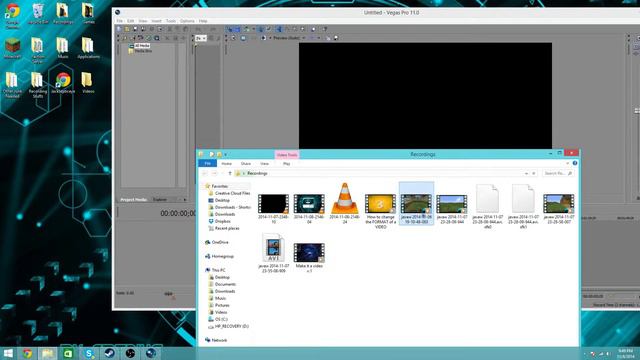The width and height of the screenshot is (640, 360).
Task: Select highlighted javaw 2014-11-06 video file
Action: pyautogui.click(x=416, y=203)
